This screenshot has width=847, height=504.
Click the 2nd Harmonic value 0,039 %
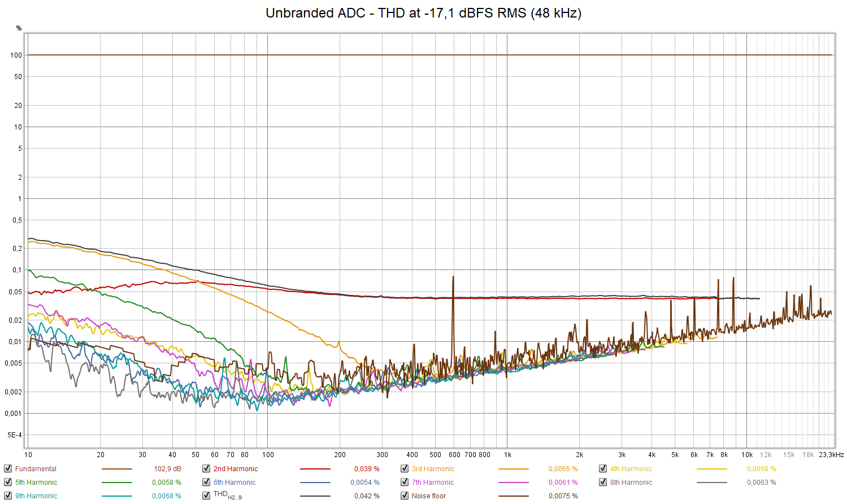pyautogui.click(x=367, y=469)
